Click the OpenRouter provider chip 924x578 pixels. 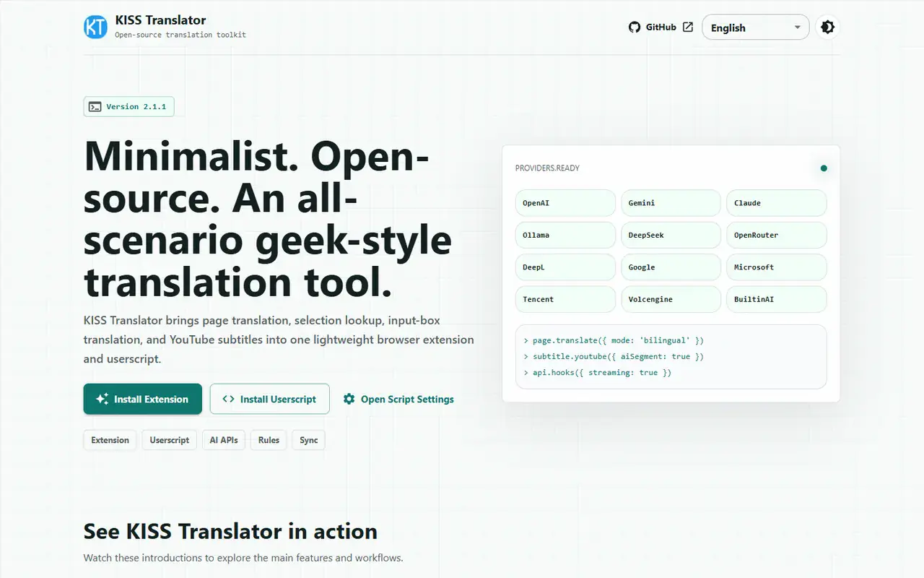pyautogui.click(x=776, y=235)
